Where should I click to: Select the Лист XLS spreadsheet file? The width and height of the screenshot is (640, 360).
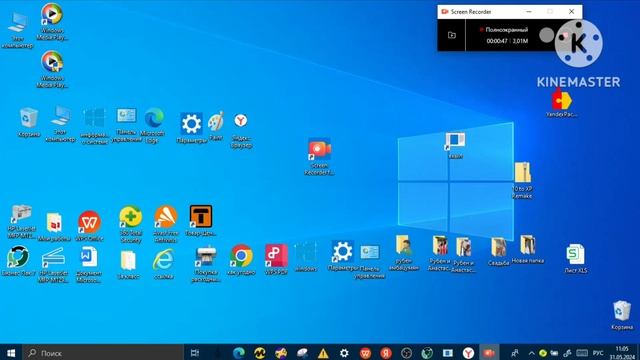[576, 258]
